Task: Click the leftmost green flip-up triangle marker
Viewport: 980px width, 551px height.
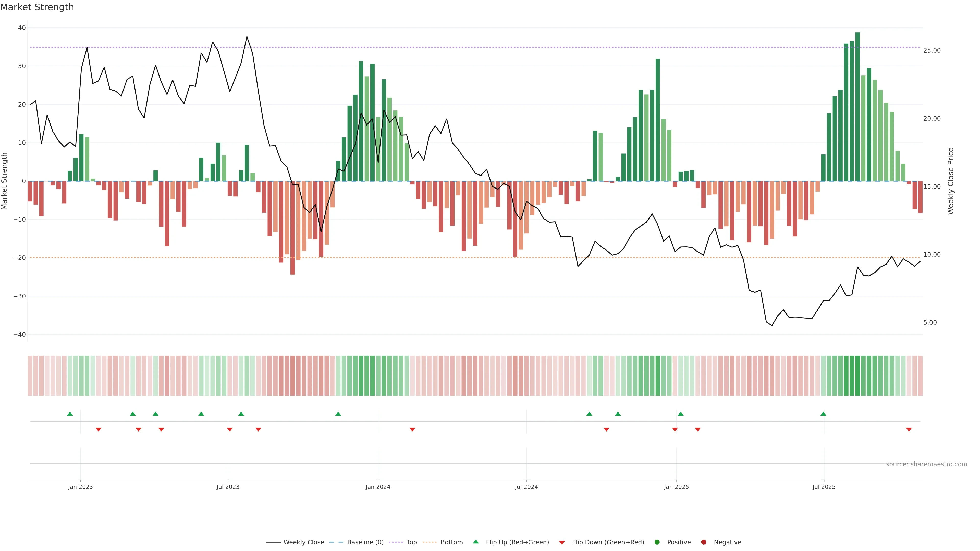Action: point(70,414)
